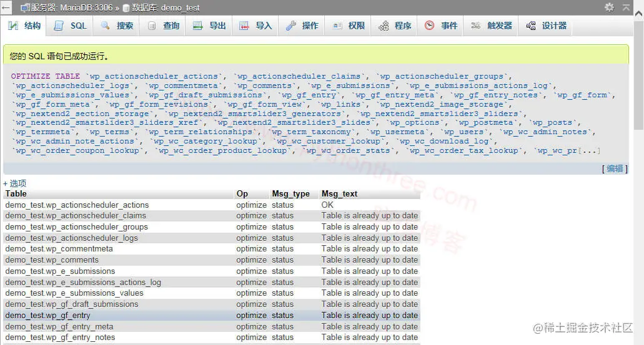Screen dimensions: 644x345
Task: Select row demo_test.wp_actionscheduler_claims
Action: (212, 216)
